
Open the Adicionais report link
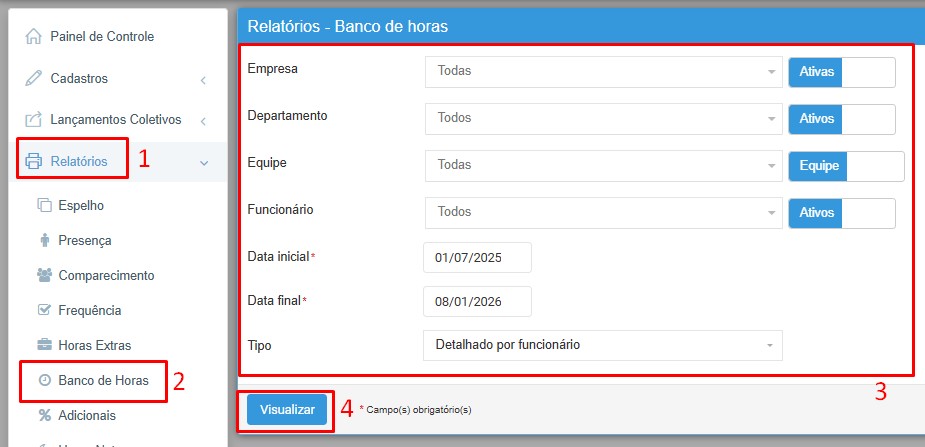[87, 415]
